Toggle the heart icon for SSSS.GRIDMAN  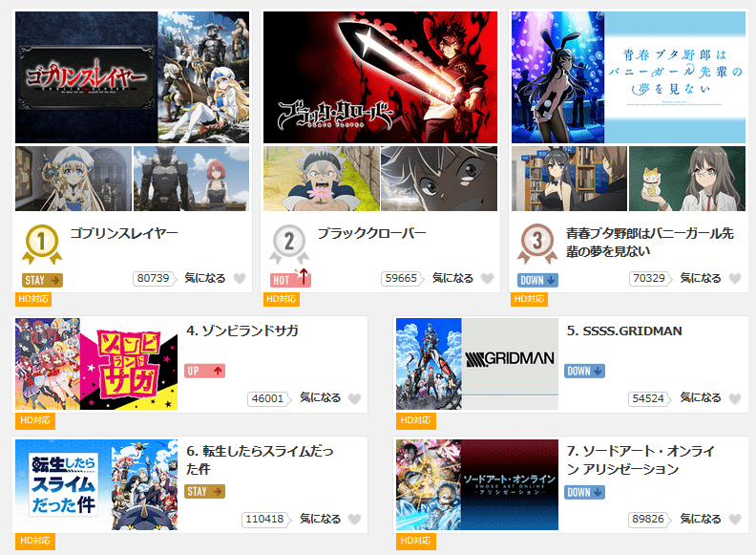click(735, 398)
